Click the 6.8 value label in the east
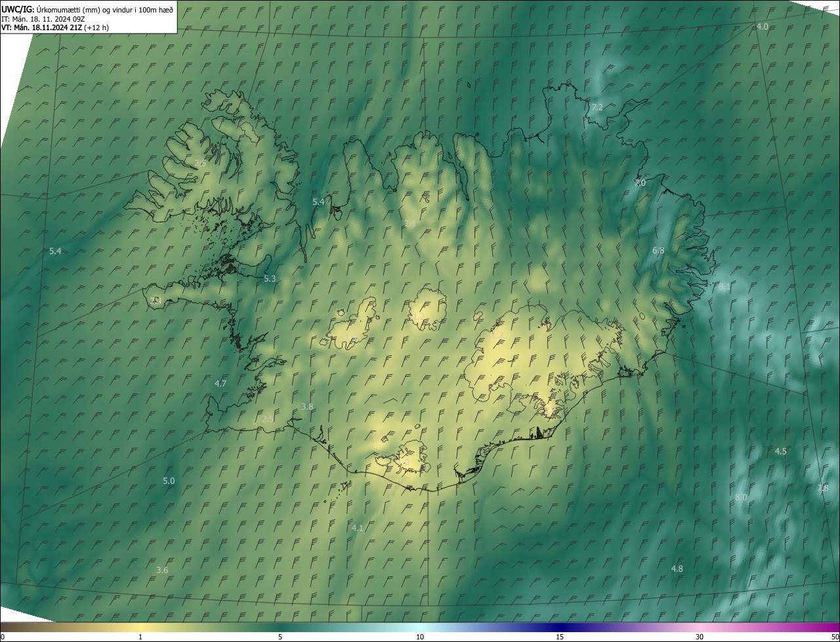This screenshot has height=642, width=840. (658, 251)
